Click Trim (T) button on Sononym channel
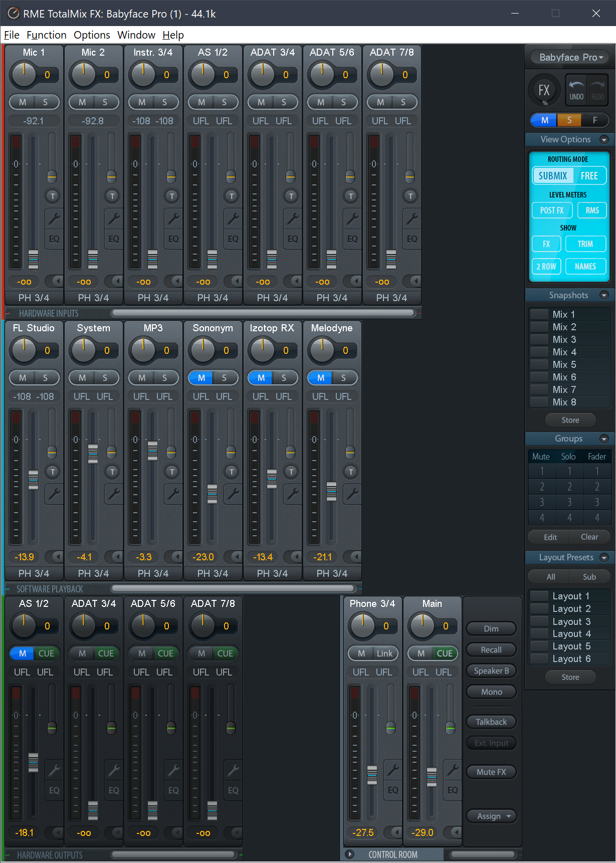Screen dimensions: 616x863 (x=231, y=472)
